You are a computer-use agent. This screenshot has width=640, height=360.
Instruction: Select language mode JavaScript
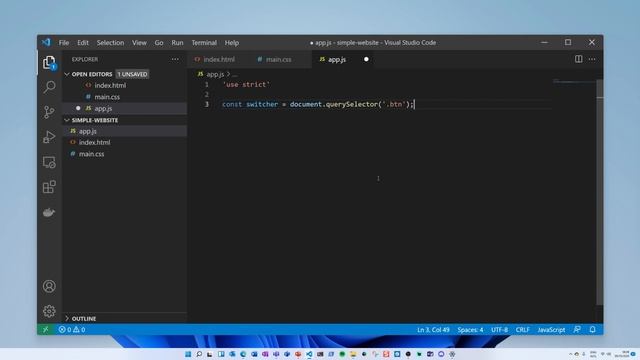551,329
